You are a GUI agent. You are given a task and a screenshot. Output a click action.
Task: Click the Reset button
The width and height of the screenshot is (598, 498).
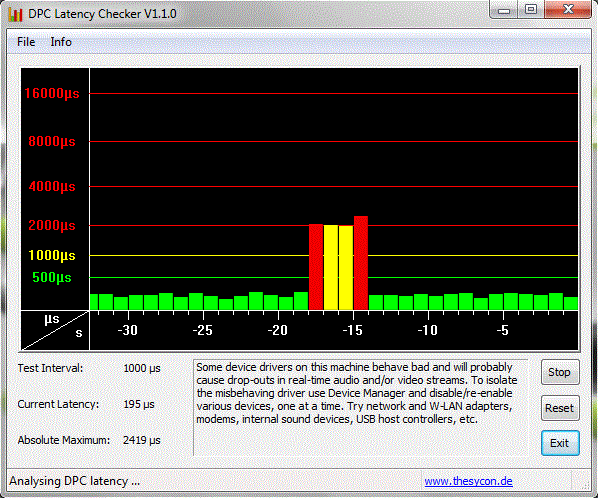click(560, 408)
